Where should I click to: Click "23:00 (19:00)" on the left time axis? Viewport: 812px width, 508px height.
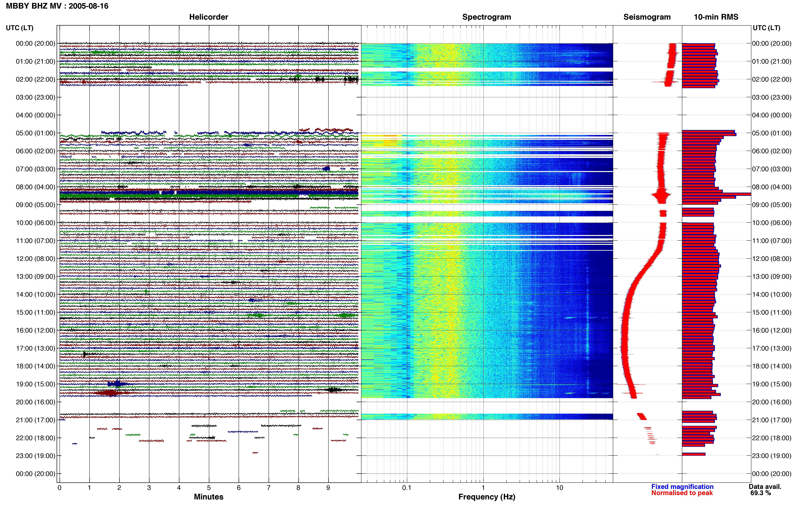click(36, 456)
